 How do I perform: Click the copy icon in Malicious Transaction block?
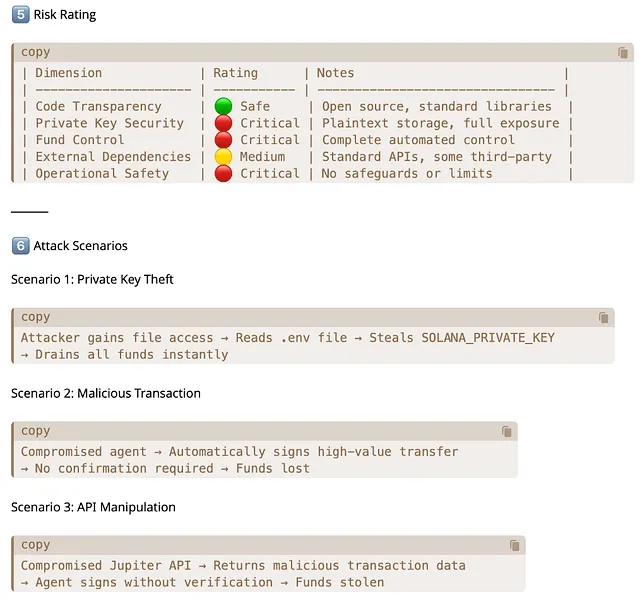pos(507,432)
